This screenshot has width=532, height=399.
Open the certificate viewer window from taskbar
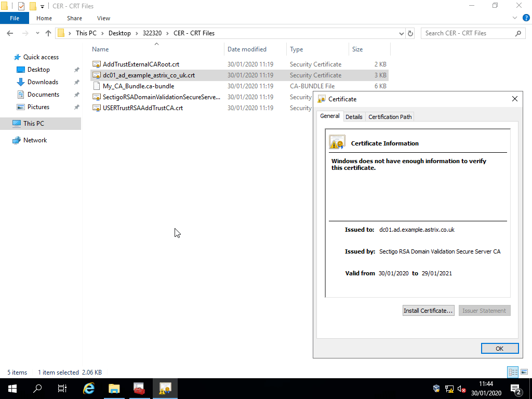165,388
